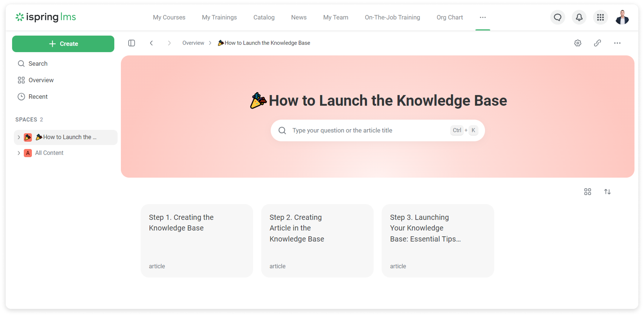Open Step 1 Creating the Knowledge Base card
This screenshot has width=644, height=316.
(197, 240)
